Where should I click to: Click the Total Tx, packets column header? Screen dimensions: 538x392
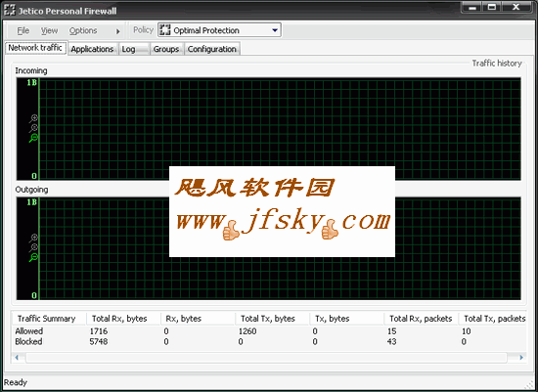(493, 319)
